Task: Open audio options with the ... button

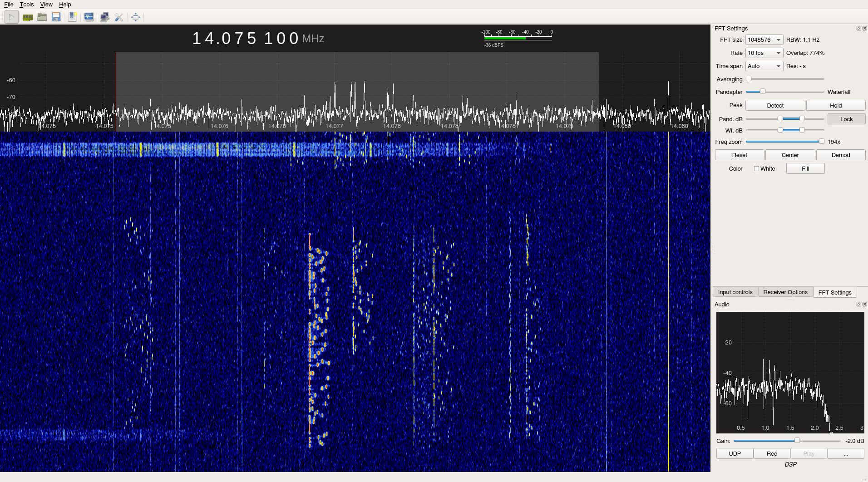Action: 846,453
